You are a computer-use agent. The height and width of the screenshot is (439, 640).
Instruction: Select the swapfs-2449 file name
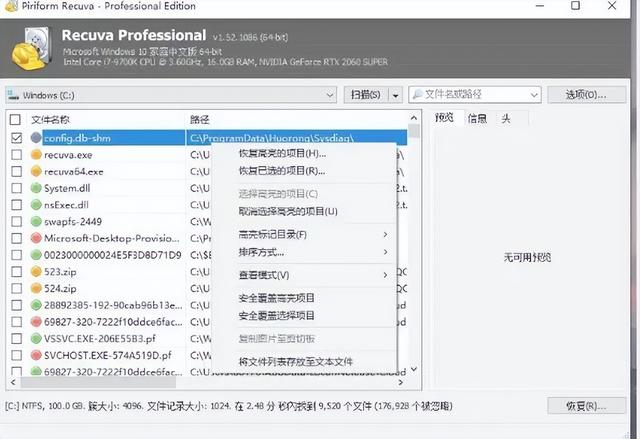click(x=73, y=222)
